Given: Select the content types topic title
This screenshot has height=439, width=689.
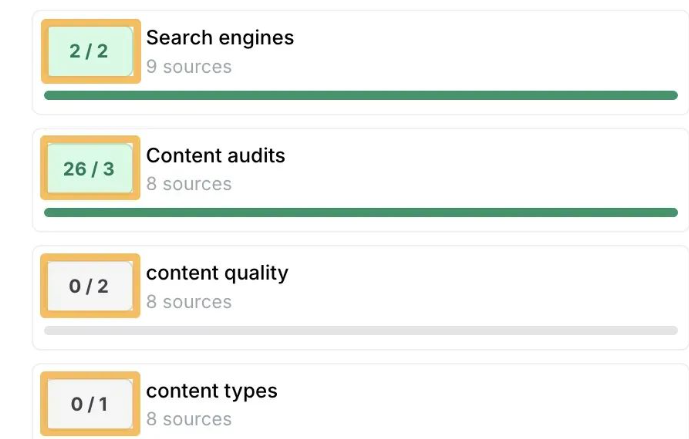Looking at the screenshot, I should pyautogui.click(x=212, y=391).
